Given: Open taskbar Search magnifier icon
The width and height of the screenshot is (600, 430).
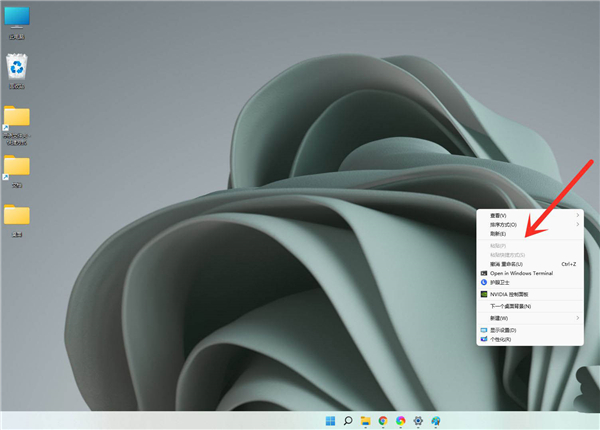Looking at the screenshot, I should (x=347, y=421).
